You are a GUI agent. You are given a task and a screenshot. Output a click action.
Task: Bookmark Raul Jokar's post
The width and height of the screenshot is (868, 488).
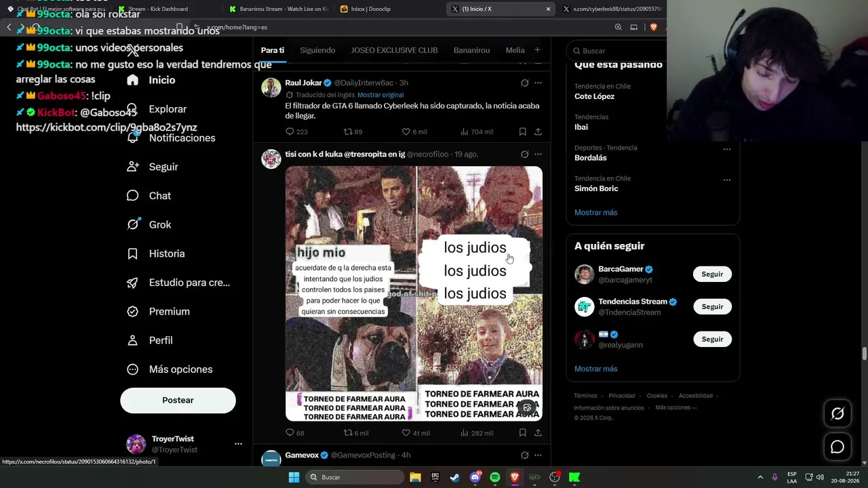click(x=522, y=131)
